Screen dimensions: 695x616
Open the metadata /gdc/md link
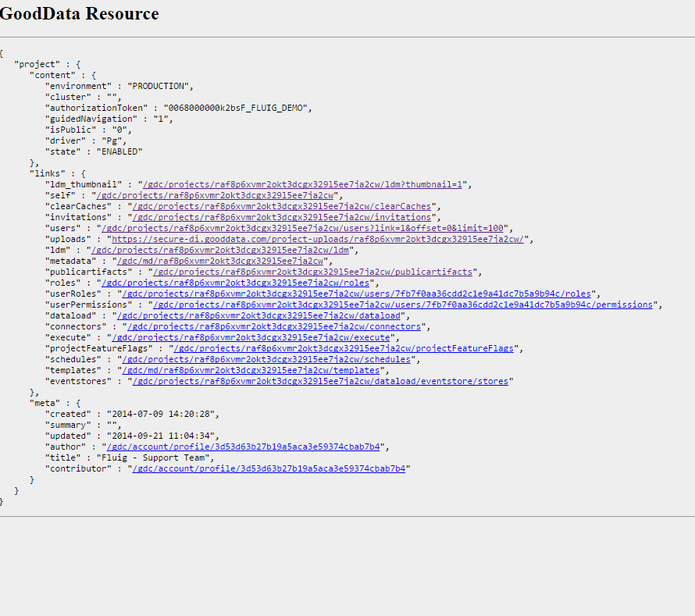tap(220, 261)
